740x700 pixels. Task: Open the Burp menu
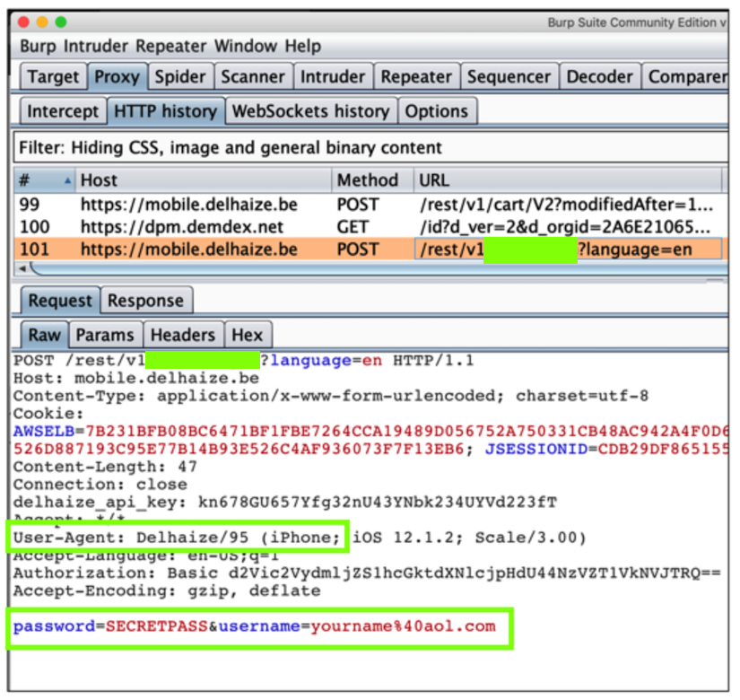38,47
